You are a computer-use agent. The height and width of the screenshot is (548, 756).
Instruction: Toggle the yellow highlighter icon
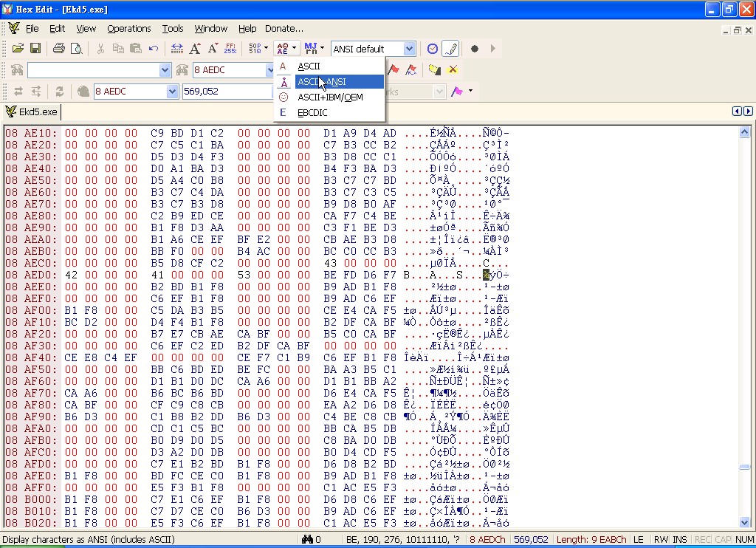(434, 70)
